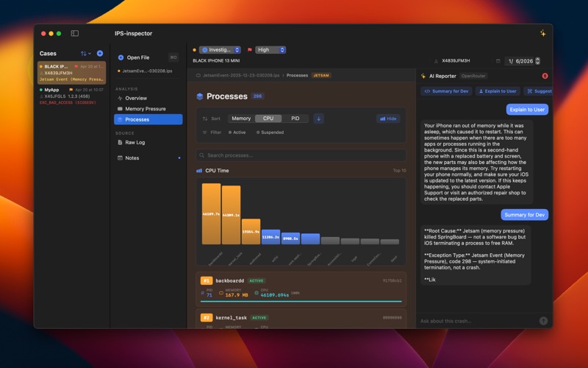Click Summary for Dev chip button
588x368 pixels.
click(x=446, y=91)
